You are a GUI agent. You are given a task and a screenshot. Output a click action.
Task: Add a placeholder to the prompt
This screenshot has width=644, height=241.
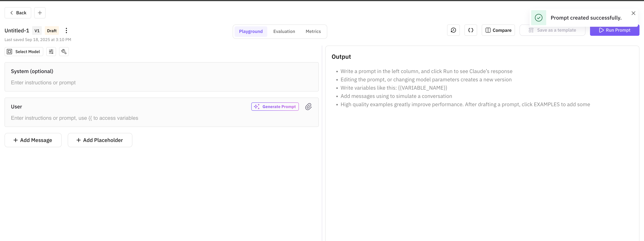100,140
